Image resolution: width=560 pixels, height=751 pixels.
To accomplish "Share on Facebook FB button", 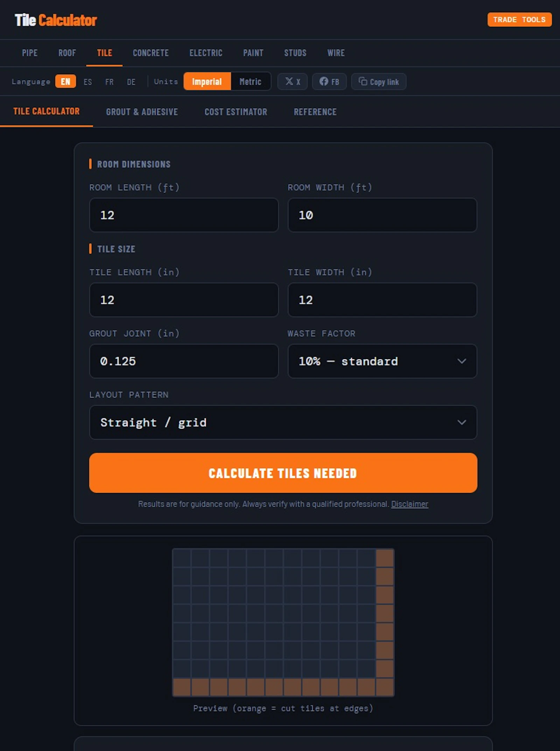I will click(x=329, y=82).
